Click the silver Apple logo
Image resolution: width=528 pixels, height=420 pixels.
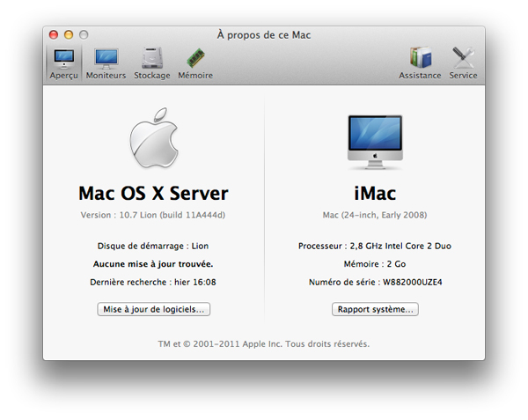pos(154,137)
